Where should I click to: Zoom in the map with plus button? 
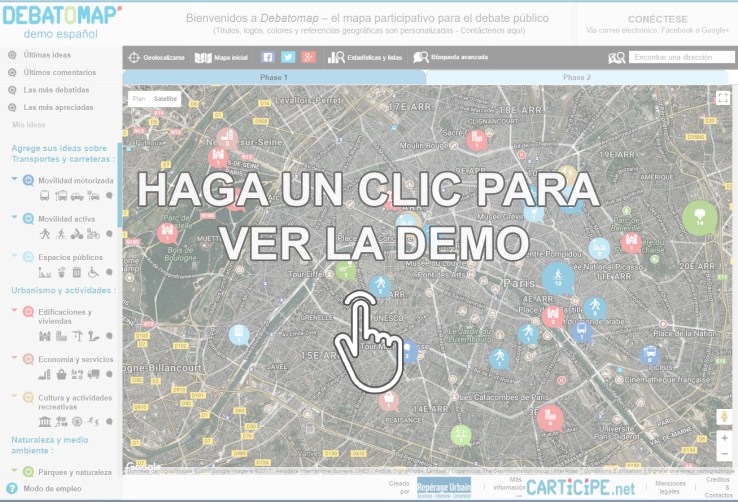click(724, 439)
